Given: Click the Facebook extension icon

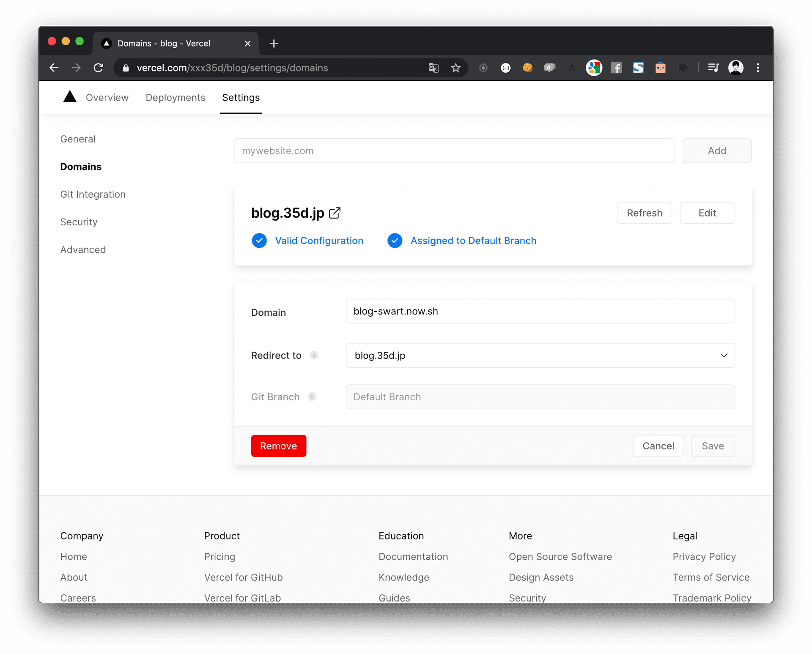Looking at the screenshot, I should coord(616,68).
